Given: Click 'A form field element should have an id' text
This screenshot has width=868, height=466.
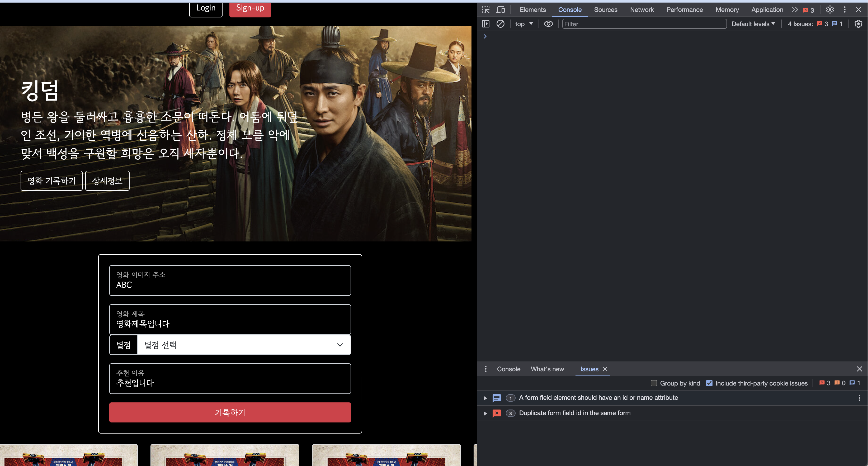Looking at the screenshot, I should pos(598,398).
